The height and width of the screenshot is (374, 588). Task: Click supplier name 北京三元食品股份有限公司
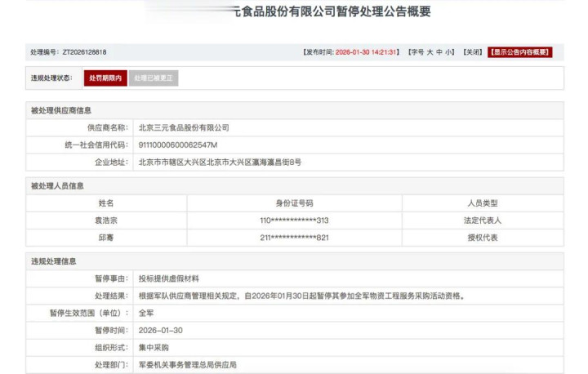(184, 127)
